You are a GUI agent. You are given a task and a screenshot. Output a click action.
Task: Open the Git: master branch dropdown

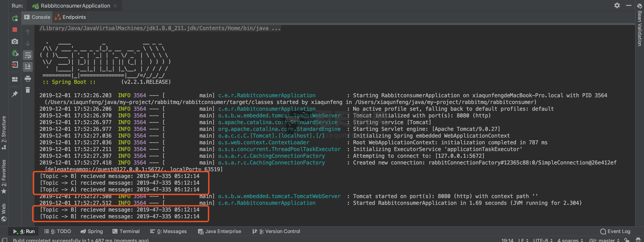point(604,240)
